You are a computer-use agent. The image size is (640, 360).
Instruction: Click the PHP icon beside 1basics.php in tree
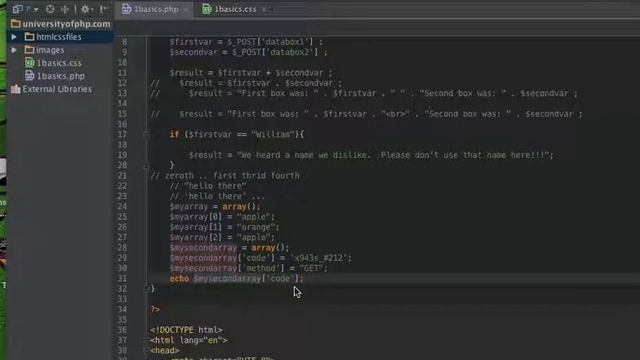click(x=29, y=76)
